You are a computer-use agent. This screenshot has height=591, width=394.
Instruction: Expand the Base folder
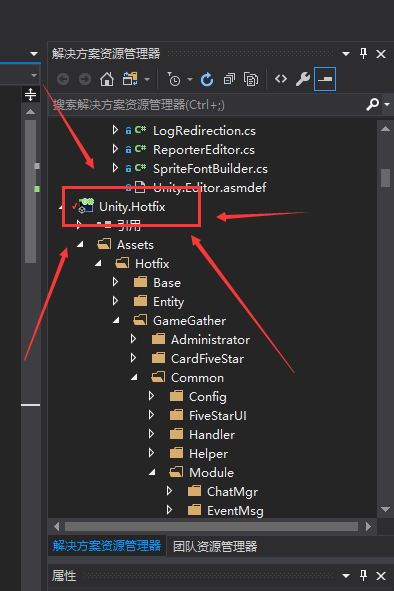point(115,282)
